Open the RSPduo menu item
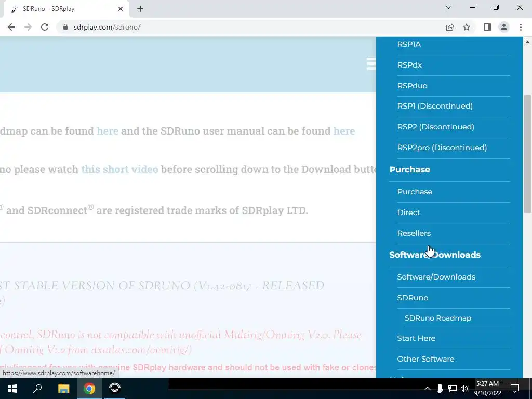 click(x=412, y=86)
